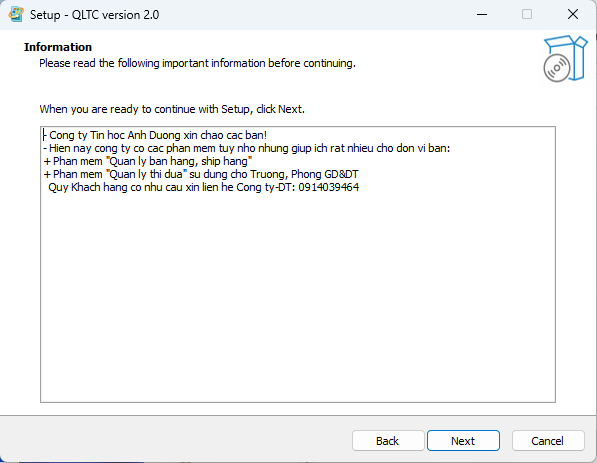
Task: Click the 'Quan ly ban hang, ship hang' line
Action: coord(148,161)
